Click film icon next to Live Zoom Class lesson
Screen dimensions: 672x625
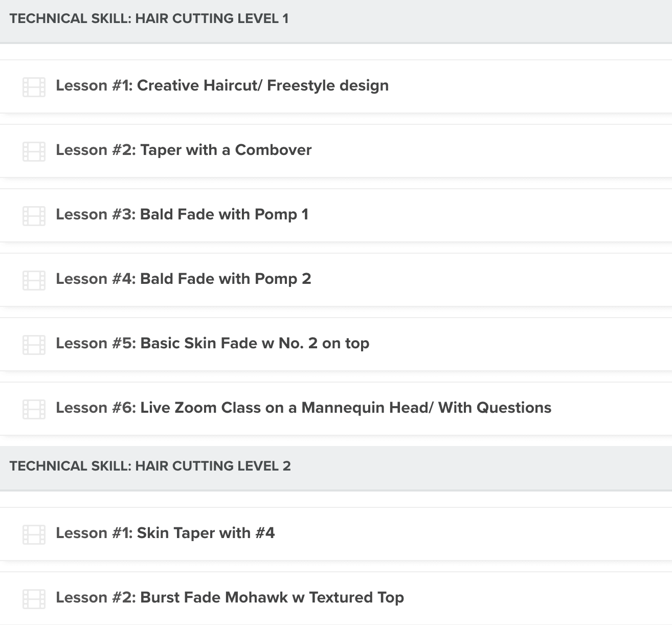[34, 409]
